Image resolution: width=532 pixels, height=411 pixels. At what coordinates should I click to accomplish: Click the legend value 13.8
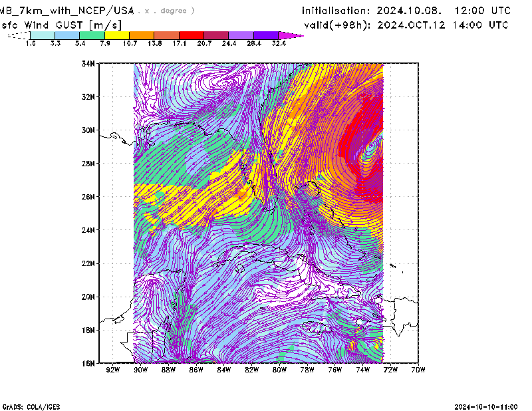tap(155, 43)
